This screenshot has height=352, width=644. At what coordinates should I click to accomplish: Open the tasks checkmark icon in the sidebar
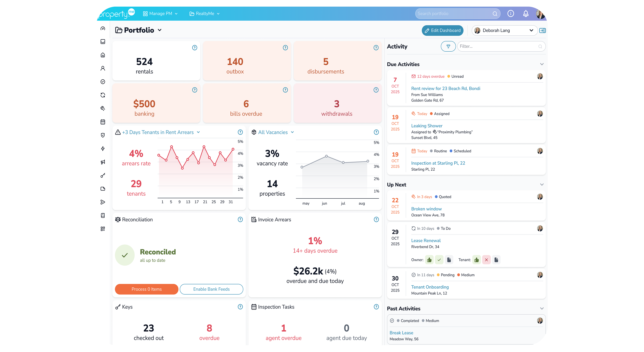click(103, 82)
